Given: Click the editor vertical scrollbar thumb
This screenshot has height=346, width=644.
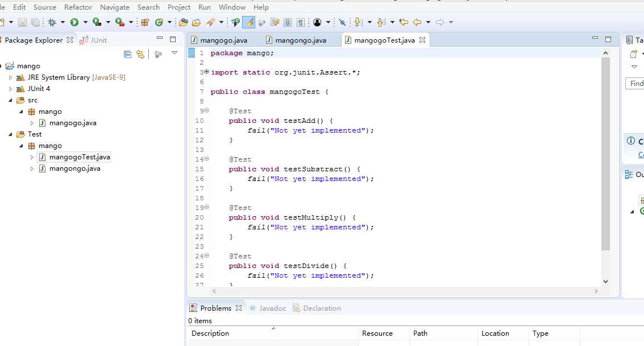Looking at the screenshot, I should 605,154.
